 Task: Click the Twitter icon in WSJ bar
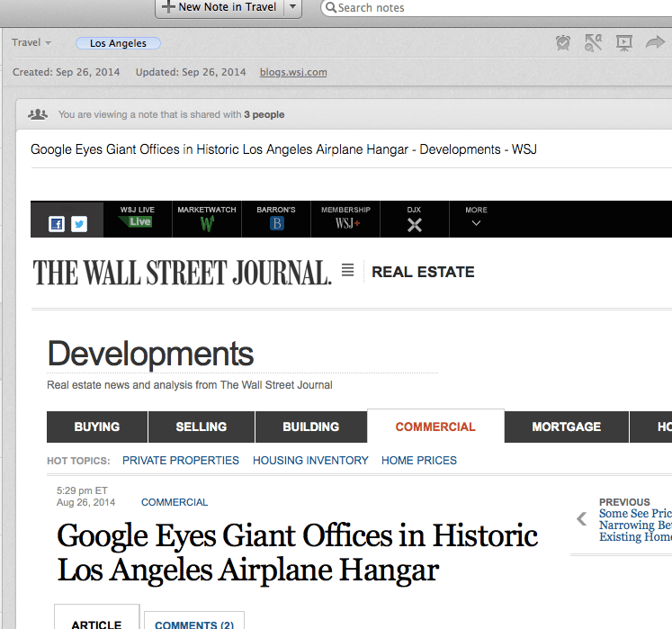coord(79,224)
